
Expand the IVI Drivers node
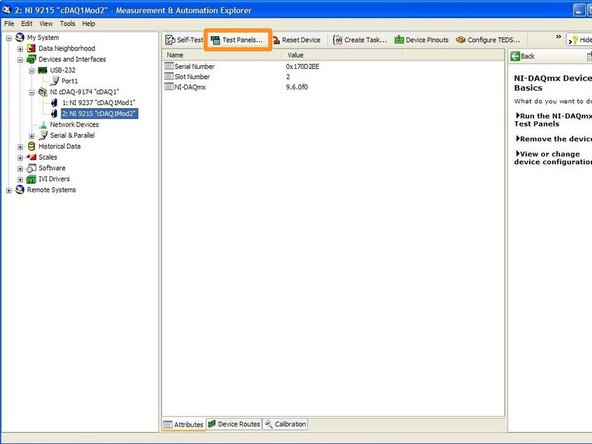[x=20, y=179]
